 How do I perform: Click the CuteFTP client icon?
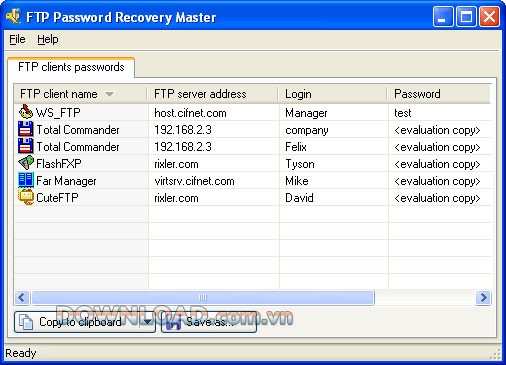coord(26,197)
